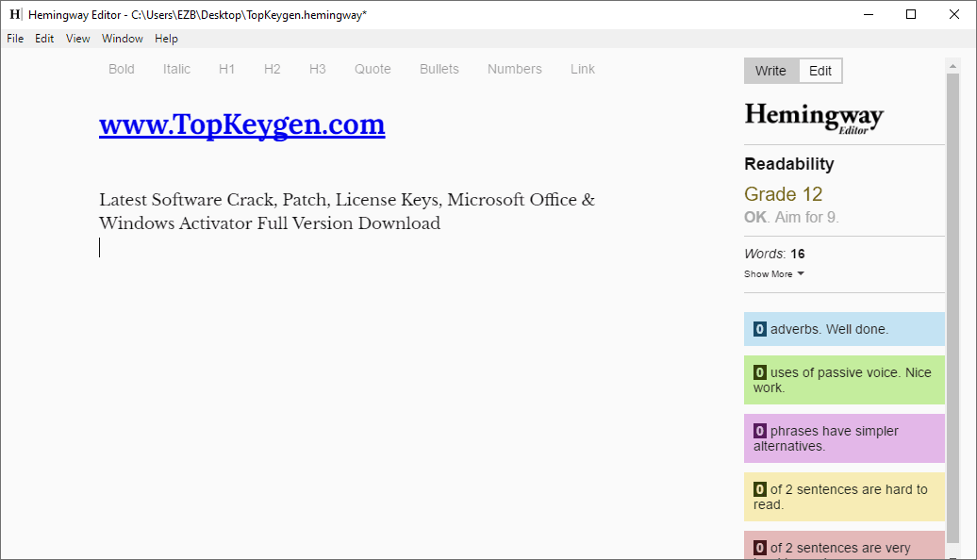977x560 pixels.
Task: Create a Numbers list
Action: [x=514, y=69]
